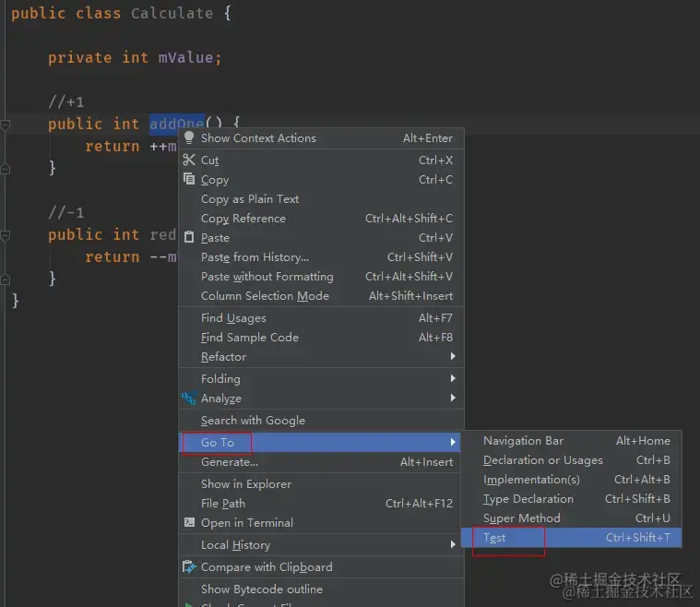Choose Open in Terminal
The image size is (700, 607).
click(320, 522)
